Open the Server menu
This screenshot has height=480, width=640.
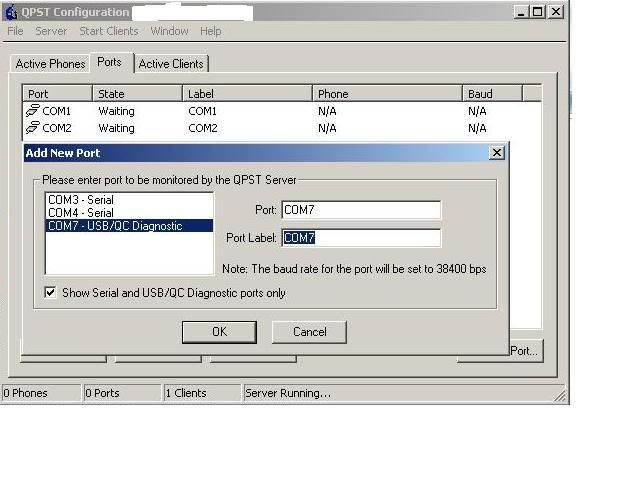click(x=51, y=31)
